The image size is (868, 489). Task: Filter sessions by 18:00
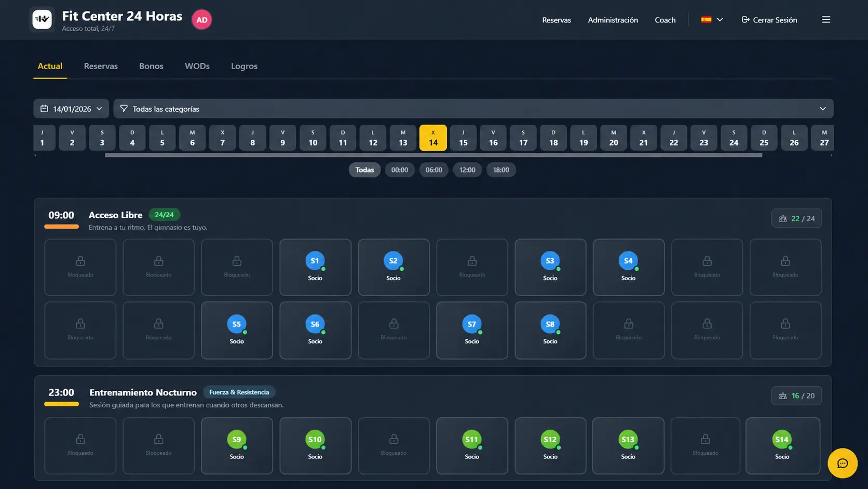tap(501, 170)
